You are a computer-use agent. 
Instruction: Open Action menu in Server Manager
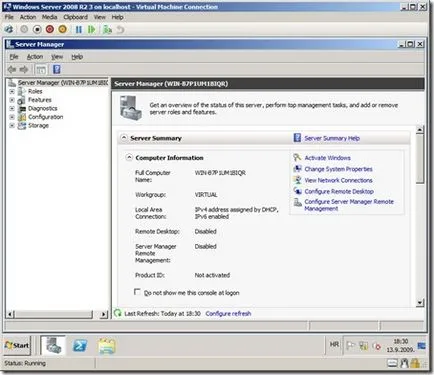click(x=35, y=57)
